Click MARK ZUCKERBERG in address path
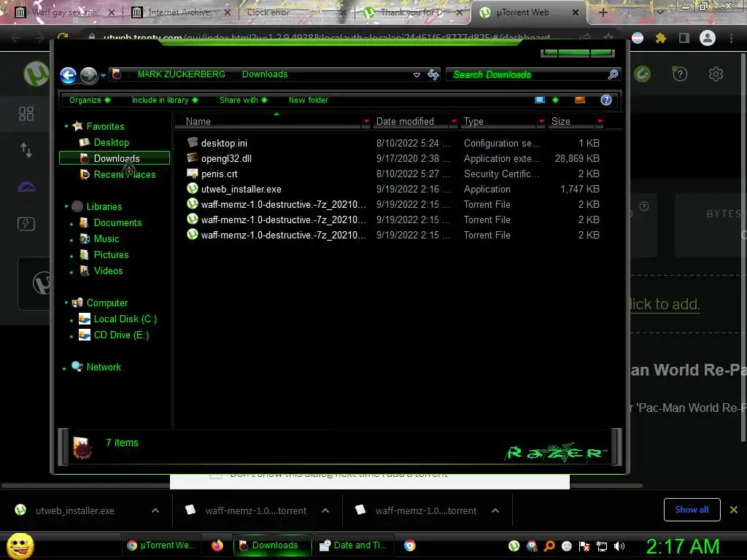This screenshot has width=747, height=560. (x=181, y=74)
